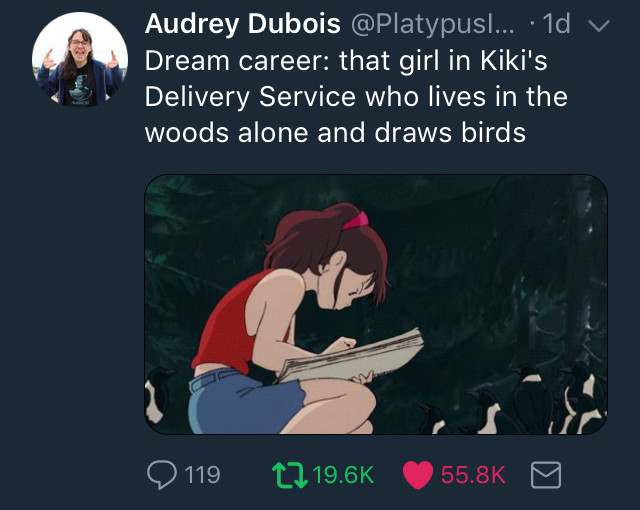The height and width of the screenshot is (510, 640).
Task: View the 19.6K retweets count
Action: click(343, 475)
